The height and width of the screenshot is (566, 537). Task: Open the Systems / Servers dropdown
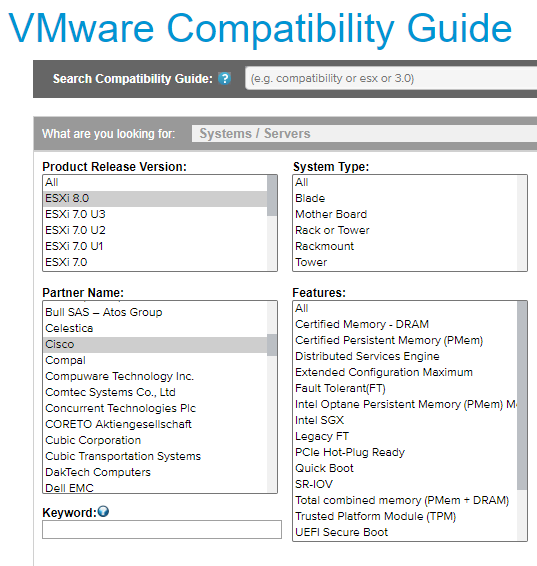click(364, 134)
